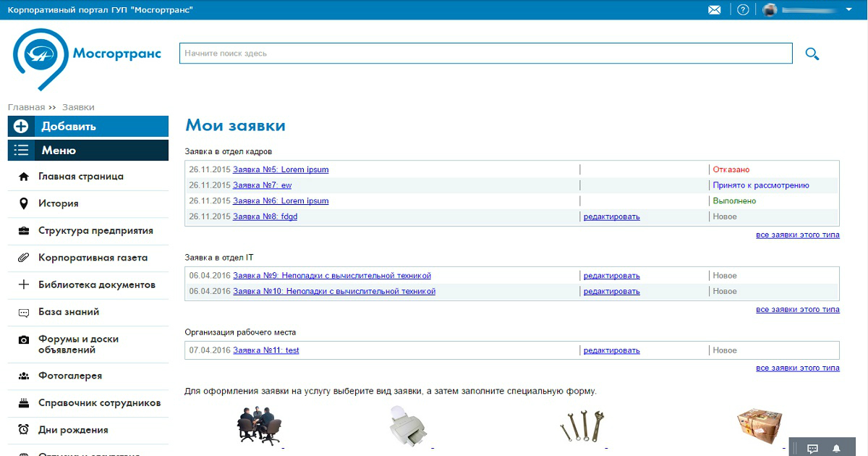This screenshot has width=868, height=456.
Task: Click the Добавить plus button
Action: (x=88, y=126)
